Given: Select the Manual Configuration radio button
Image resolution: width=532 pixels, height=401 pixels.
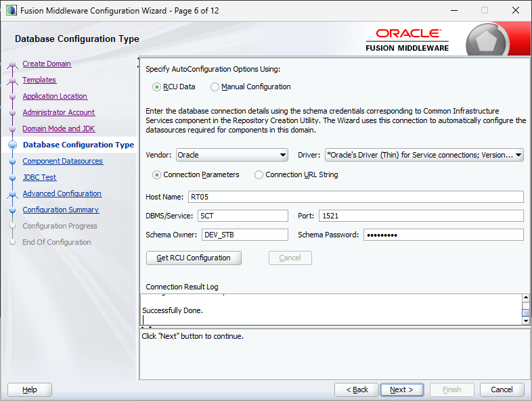Looking at the screenshot, I should (x=215, y=87).
